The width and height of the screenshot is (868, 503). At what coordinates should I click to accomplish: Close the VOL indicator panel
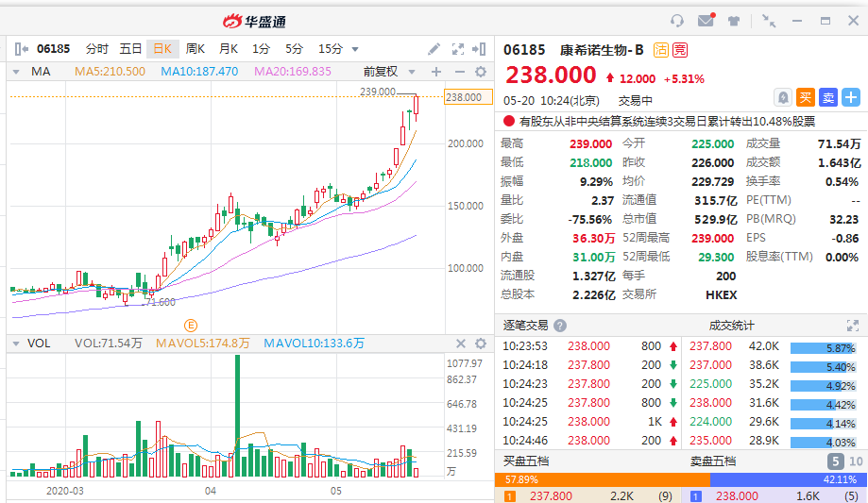coord(461,344)
